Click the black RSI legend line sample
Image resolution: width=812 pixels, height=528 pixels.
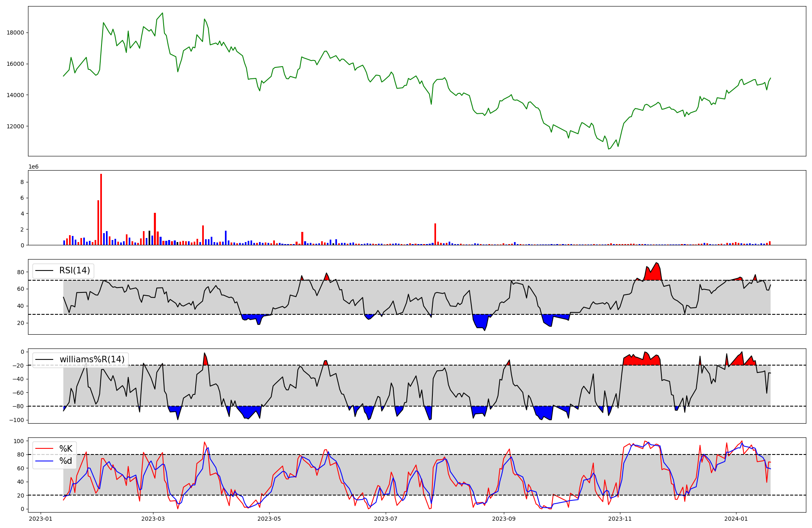coord(45,271)
